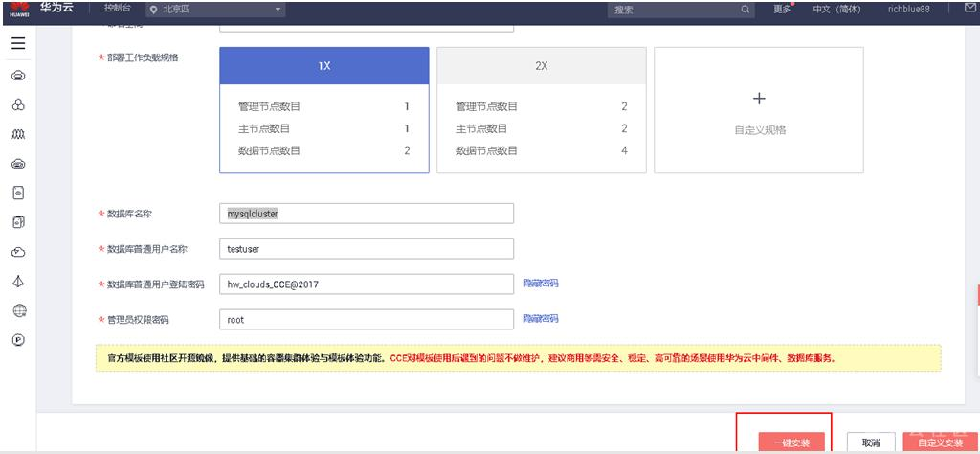Image resolution: width=980 pixels, height=454 pixels.
Task: Click the second cloud-with-lines sidebar icon
Action: [18, 164]
